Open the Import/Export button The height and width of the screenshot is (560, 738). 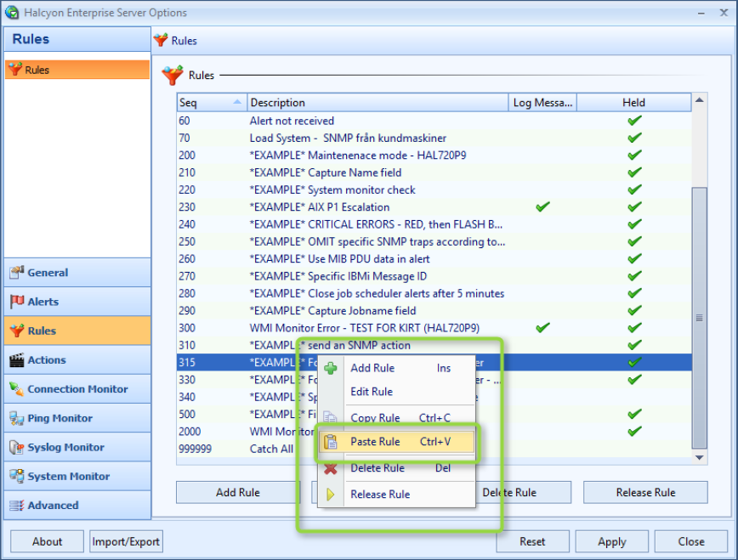click(127, 541)
